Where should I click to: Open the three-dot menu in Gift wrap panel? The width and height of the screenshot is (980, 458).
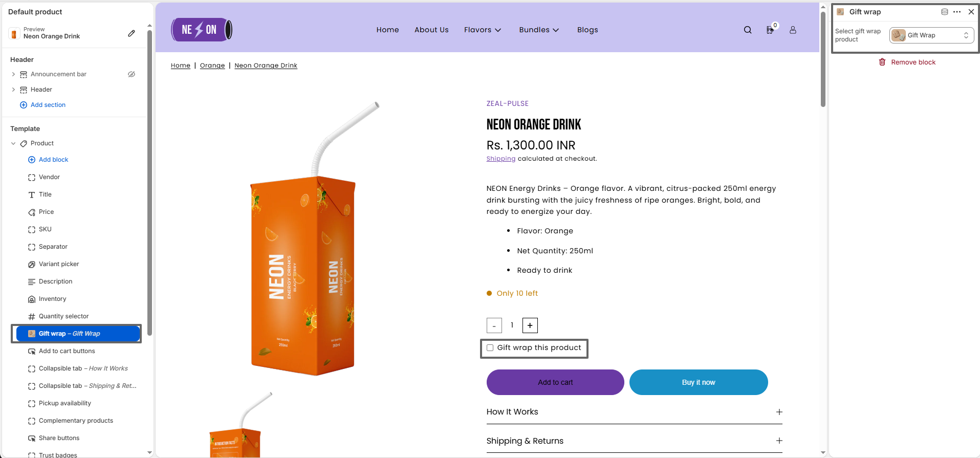[x=957, y=12]
